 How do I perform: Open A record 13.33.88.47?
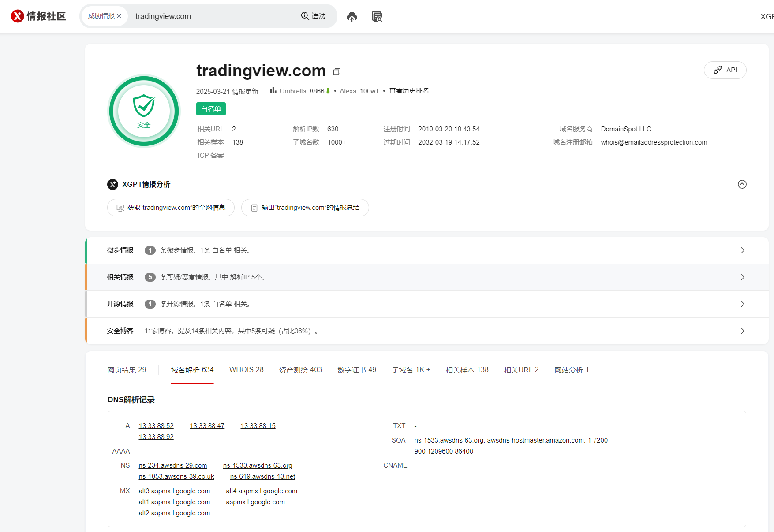207,426
